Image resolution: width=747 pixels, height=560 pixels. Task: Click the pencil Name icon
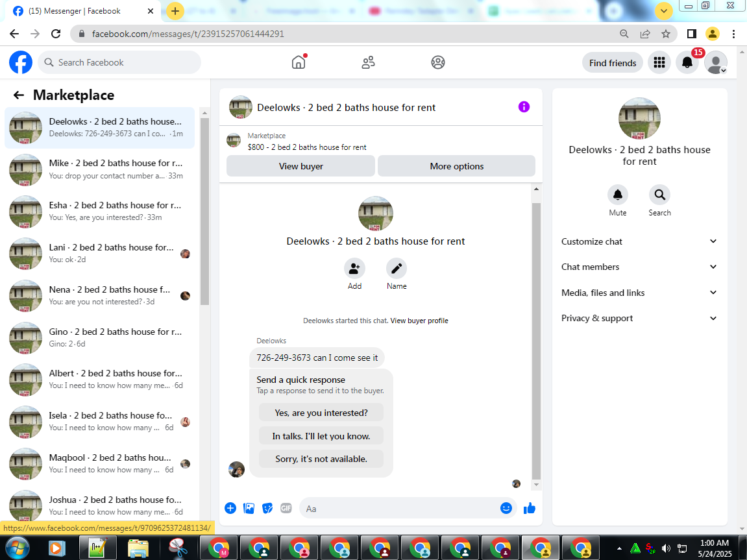(397, 269)
